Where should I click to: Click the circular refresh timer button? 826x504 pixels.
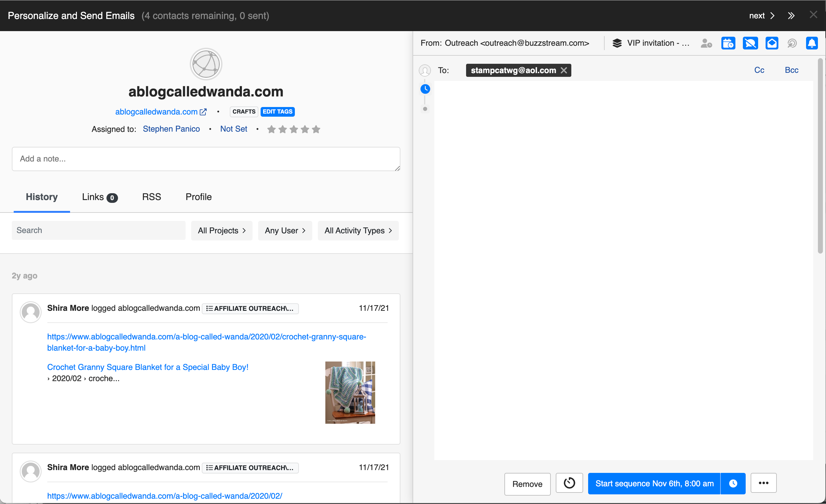point(569,483)
